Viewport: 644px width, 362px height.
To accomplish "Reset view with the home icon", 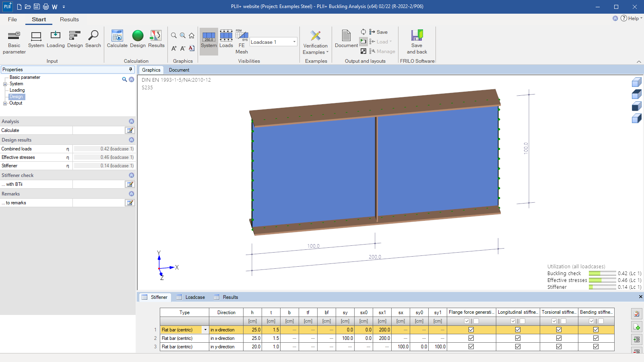I will click(192, 35).
